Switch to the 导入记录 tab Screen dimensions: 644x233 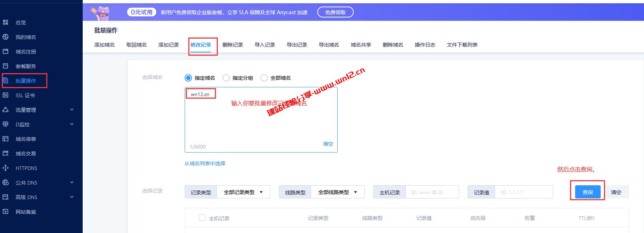coord(265,45)
